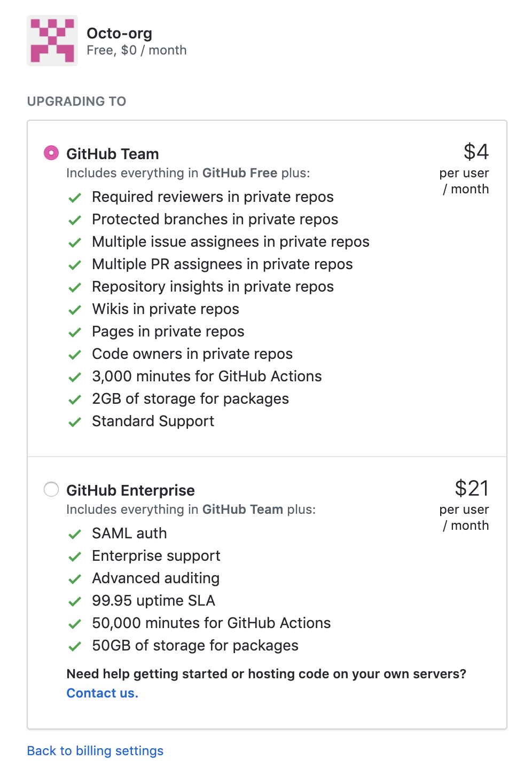
Task: Click checkmark next to Code owners item
Action: click(x=75, y=355)
